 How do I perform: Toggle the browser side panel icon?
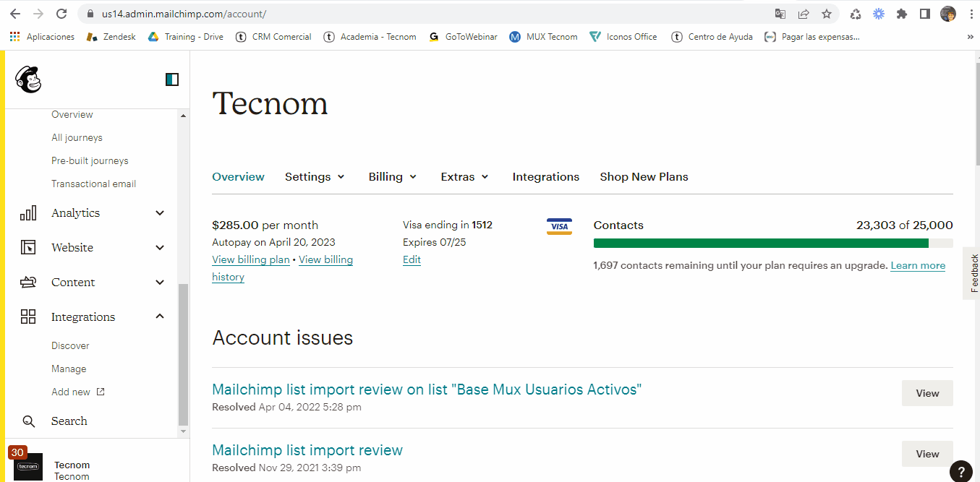coord(924,14)
